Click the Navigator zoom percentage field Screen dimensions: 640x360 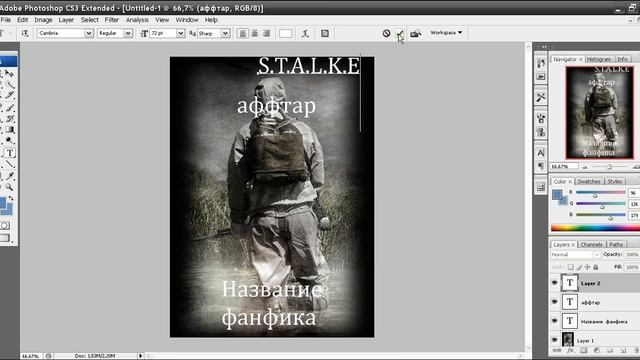tap(564, 167)
